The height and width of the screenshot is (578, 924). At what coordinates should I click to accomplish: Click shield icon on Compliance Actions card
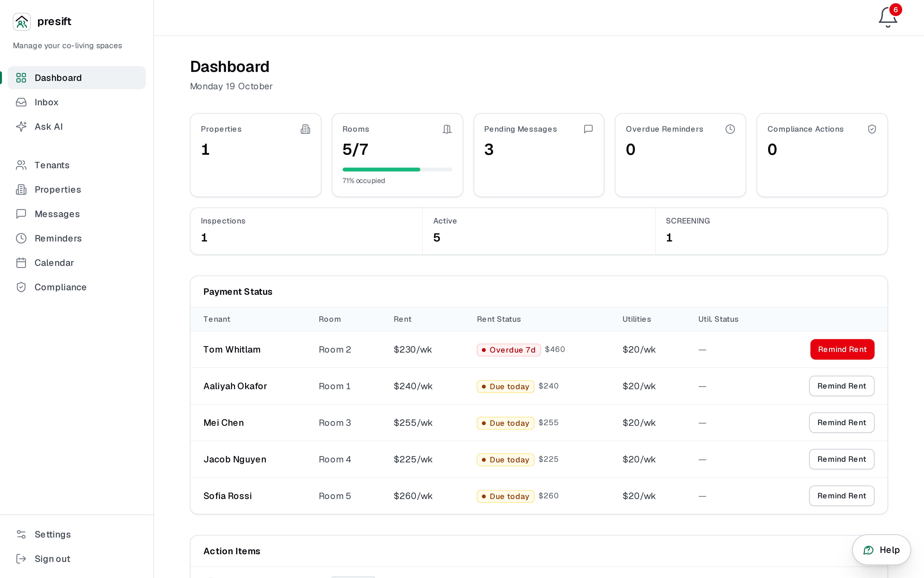[872, 129]
